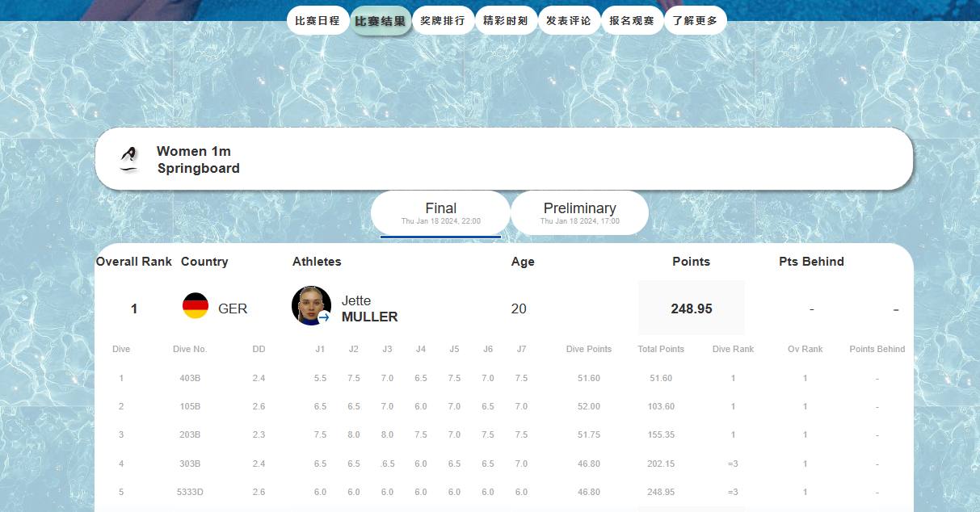The width and height of the screenshot is (980, 512).
Task: Click the Points column header
Action: pyautogui.click(x=692, y=262)
